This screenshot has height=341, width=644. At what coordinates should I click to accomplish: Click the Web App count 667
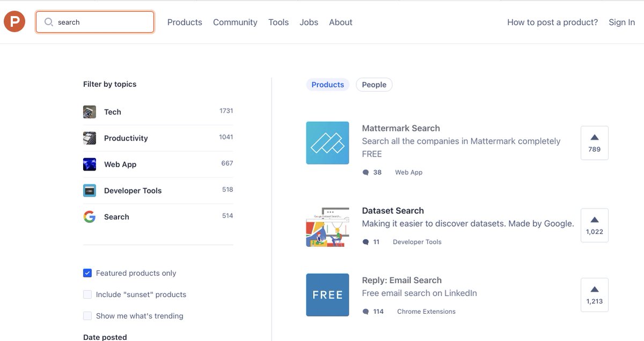tap(227, 164)
